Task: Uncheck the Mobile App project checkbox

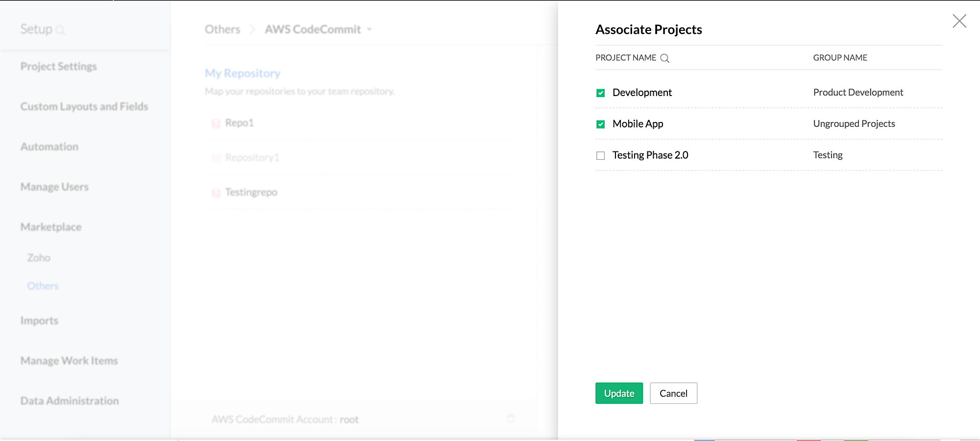Action: [x=600, y=124]
